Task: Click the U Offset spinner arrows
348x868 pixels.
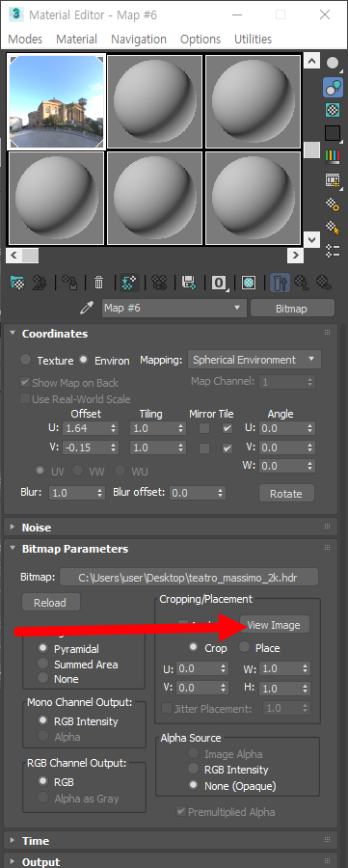Action: [x=114, y=428]
